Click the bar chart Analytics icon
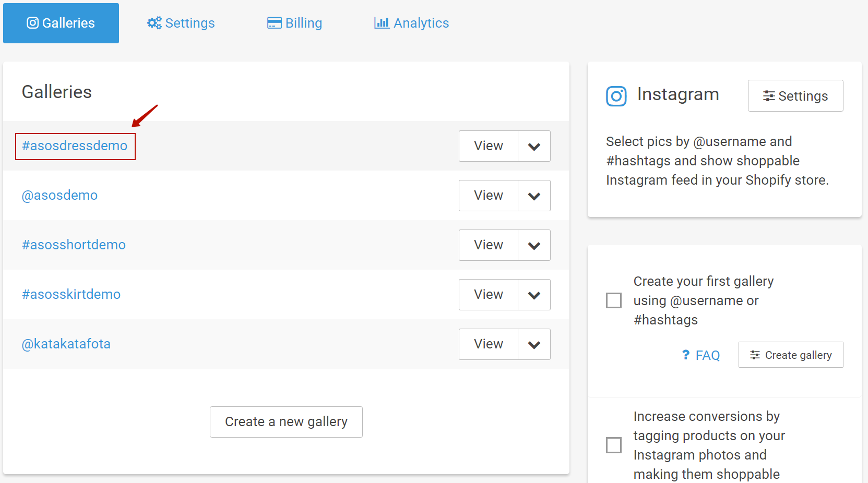The image size is (868, 483). [x=382, y=23]
